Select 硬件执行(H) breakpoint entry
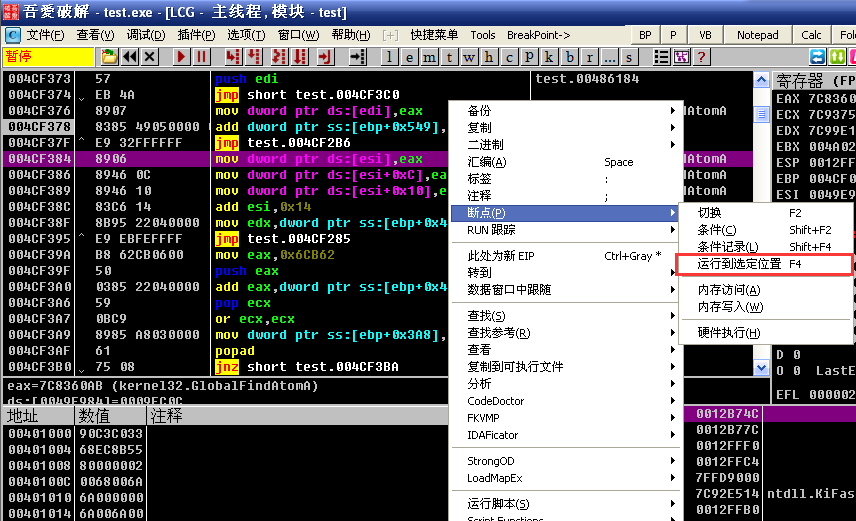Screen dimensions: 856x521 (764, 333)
